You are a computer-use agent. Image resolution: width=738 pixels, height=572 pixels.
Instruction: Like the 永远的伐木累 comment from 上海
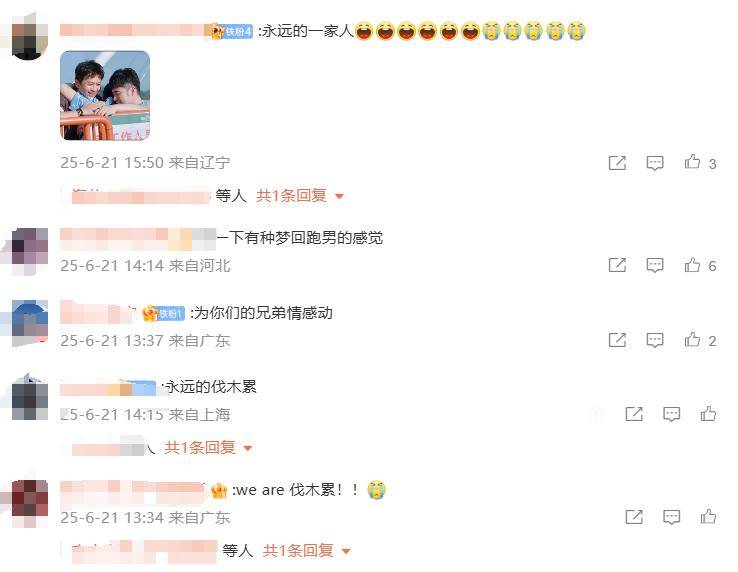point(708,414)
